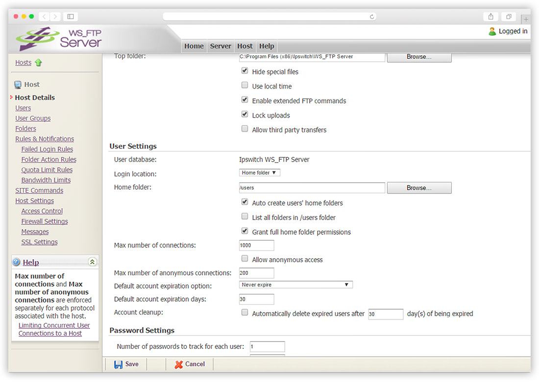539x392 pixels.
Task: Click the red X Cancel icon
Action: [x=178, y=365]
